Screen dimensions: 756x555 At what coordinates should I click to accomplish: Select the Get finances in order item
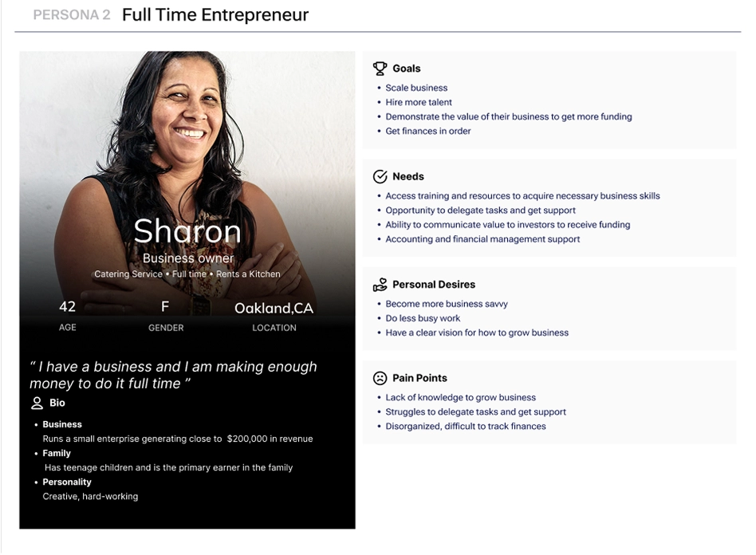(427, 131)
